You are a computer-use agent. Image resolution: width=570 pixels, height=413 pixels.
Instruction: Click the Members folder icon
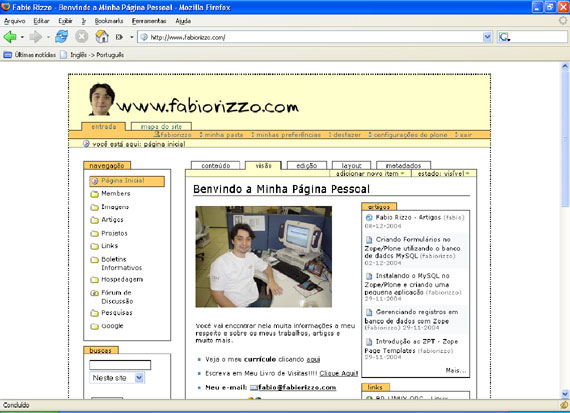(95, 194)
